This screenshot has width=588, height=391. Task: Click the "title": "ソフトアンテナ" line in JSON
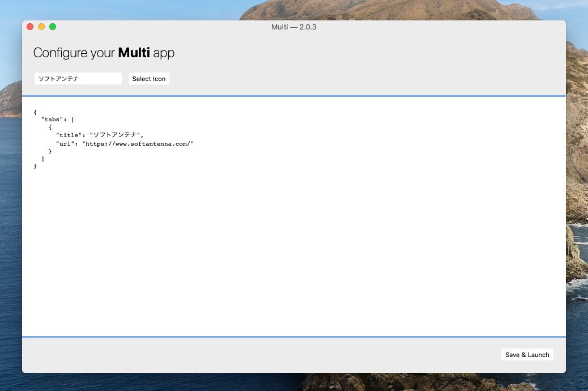coord(100,135)
